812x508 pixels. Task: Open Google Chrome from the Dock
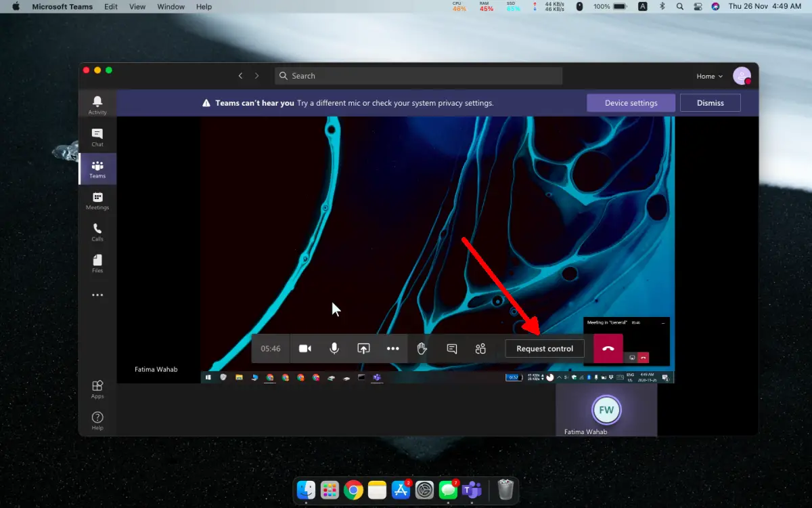tap(353, 489)
